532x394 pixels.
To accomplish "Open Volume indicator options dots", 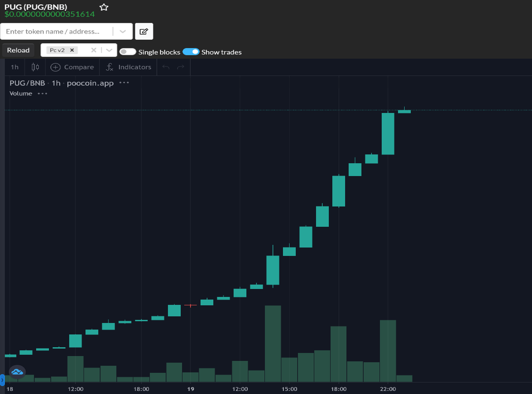I will [43, 94].
